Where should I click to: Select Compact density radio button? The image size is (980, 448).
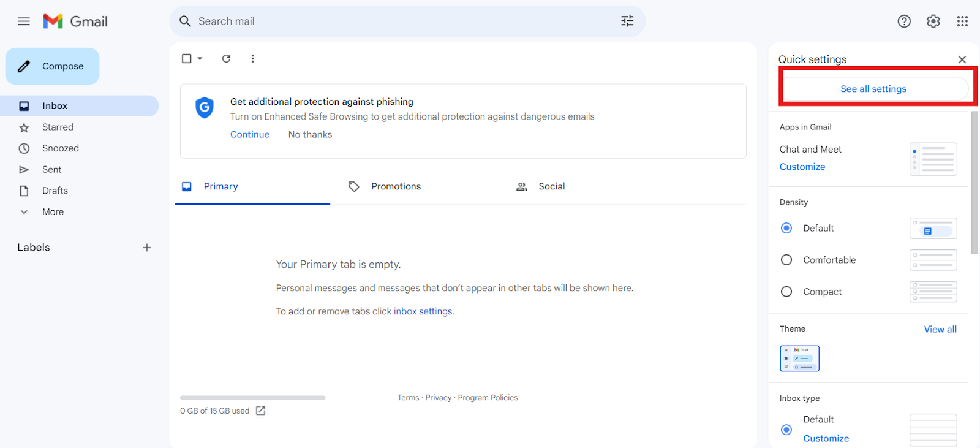pyautogui.click(x=786, y=292)
